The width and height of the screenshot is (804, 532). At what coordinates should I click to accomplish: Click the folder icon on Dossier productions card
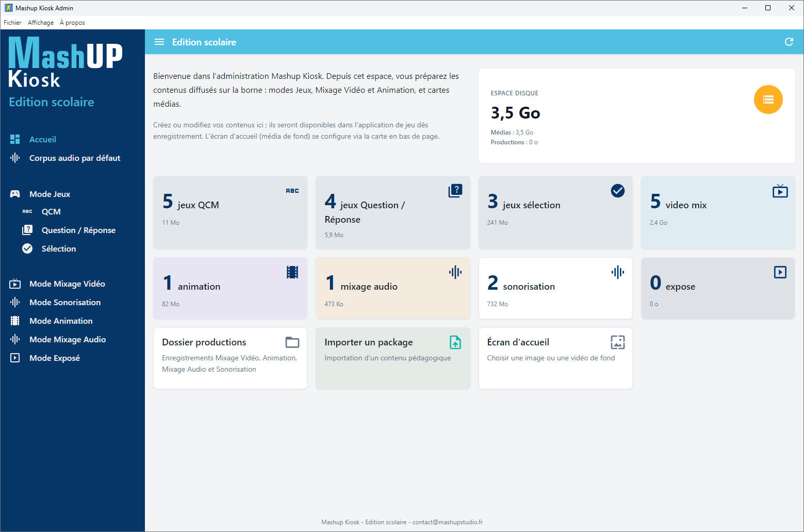point(292,342)
